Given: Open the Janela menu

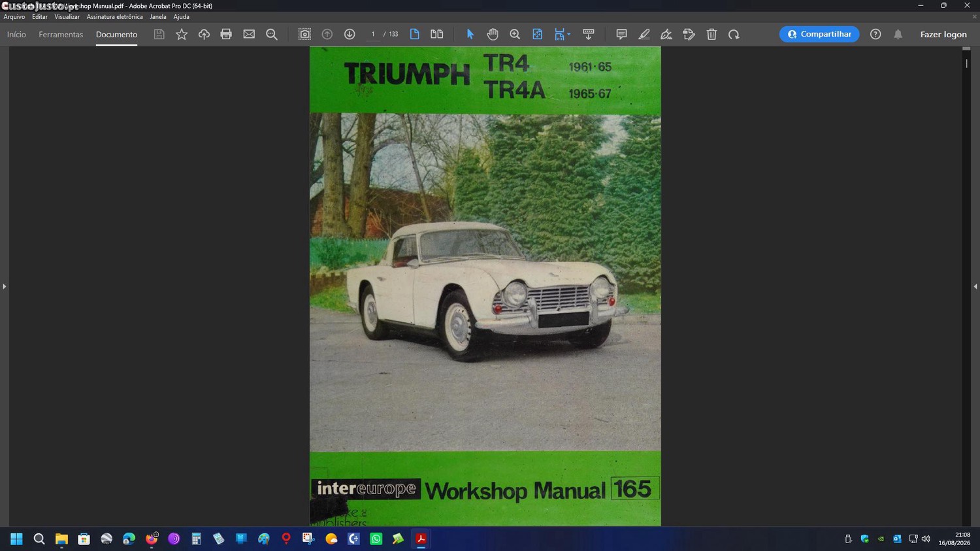Looking at the screenshot, I should (158, 17).
